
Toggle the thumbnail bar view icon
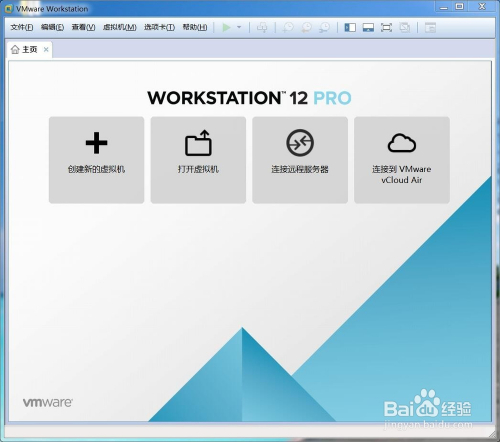coord(368,27)
